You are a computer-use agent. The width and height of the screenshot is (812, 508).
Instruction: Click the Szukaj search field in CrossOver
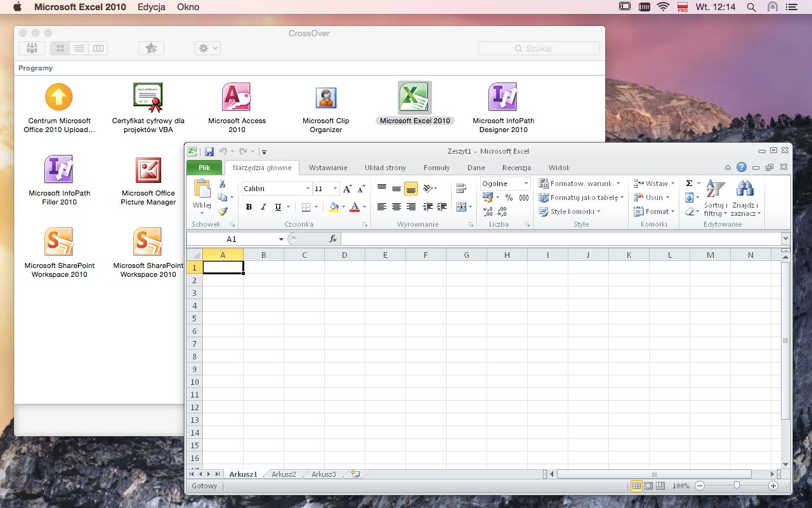[539, 48]
